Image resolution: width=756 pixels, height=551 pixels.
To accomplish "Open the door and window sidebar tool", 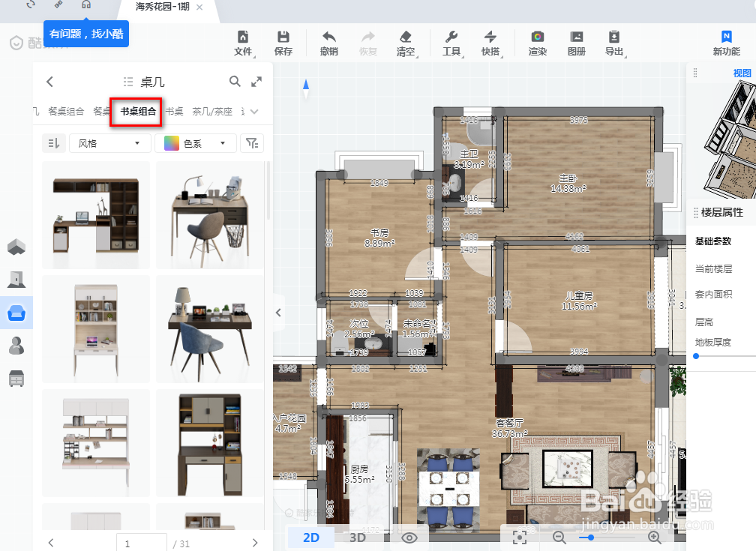I will 16,280.
